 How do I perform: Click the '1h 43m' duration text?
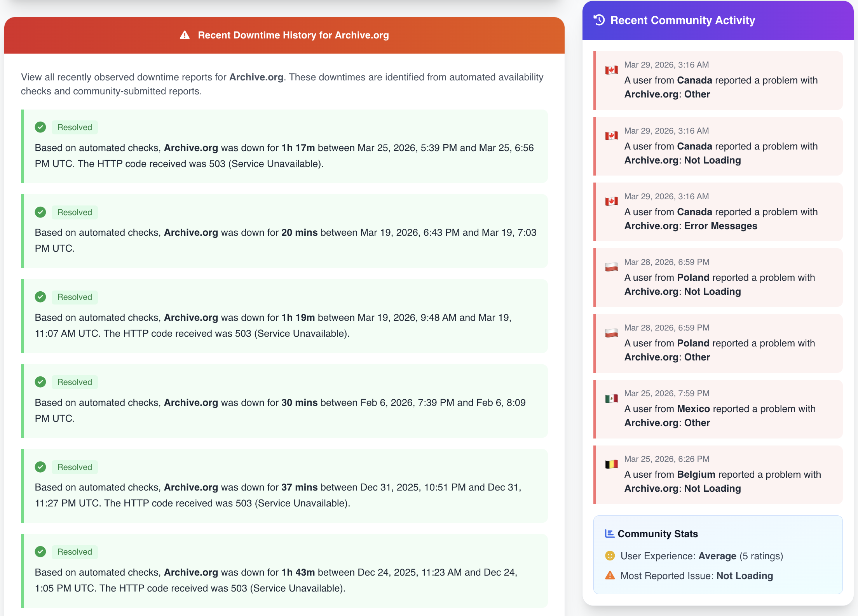[x=298, y=572]
